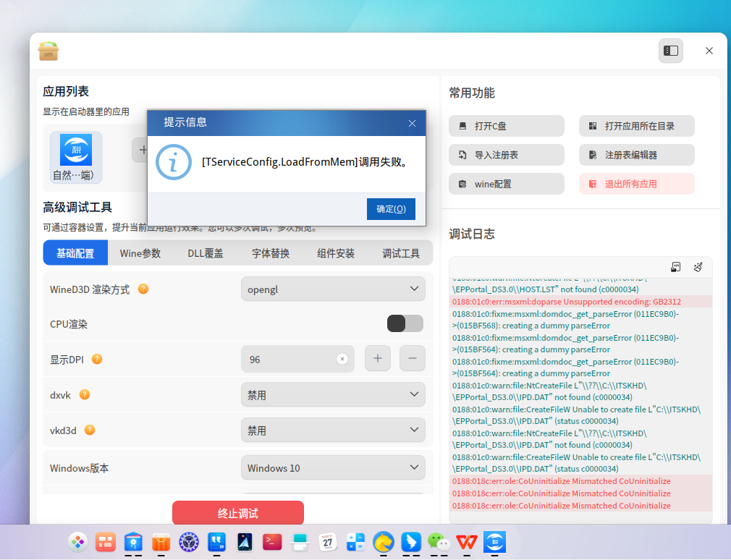Click the sidebar toggle icon in title bar
Image resolution: width=731 pixels, height=560 pixels.
click(x=670, y=51)
